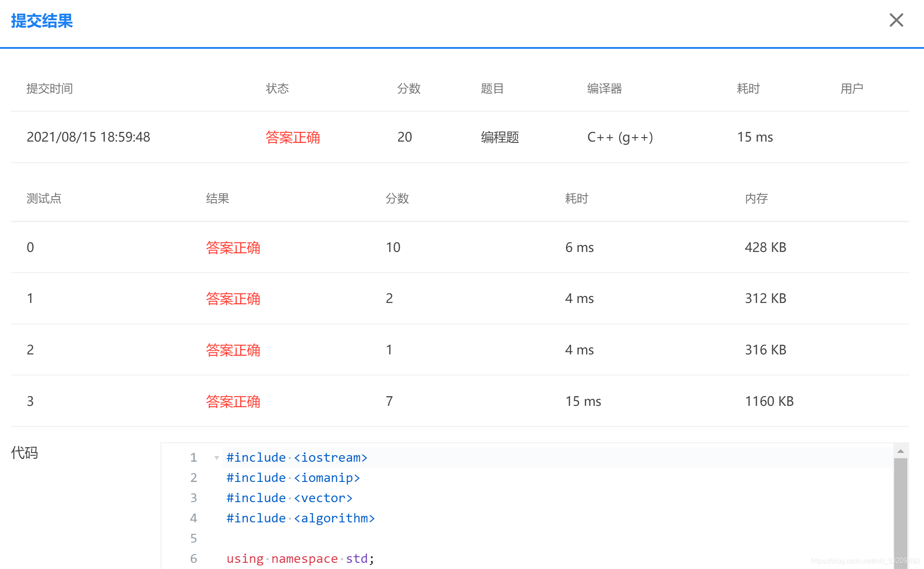Click the 提交结果 dialog title
The image size is (924, 569).
click(42, 21)
